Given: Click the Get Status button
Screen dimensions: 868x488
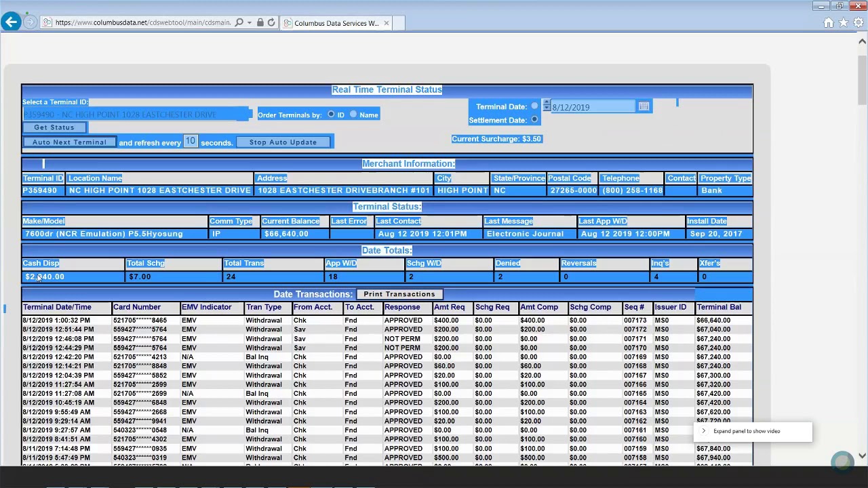Looking at the screenshot, I should (54, 127).
